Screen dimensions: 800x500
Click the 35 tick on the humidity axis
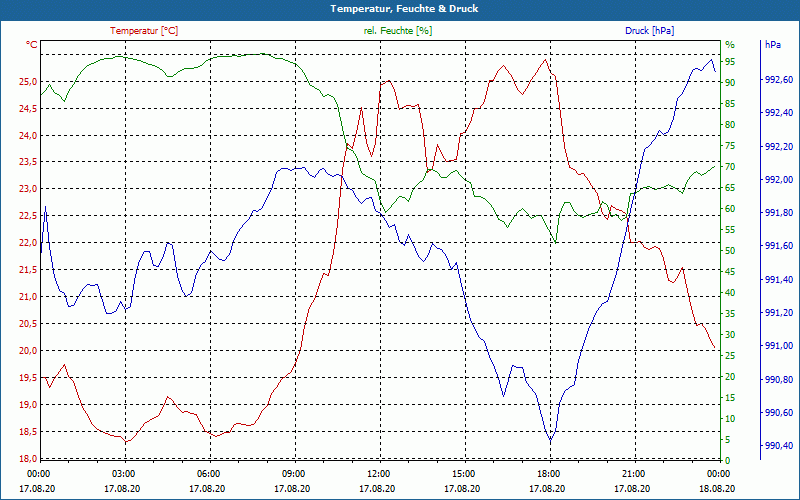tap(730, 314)
